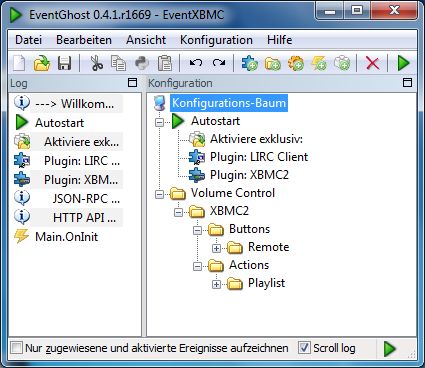The image size is (425, 368).
Task: Maximize the Log panel with its pane button
Action: [133, 83]
